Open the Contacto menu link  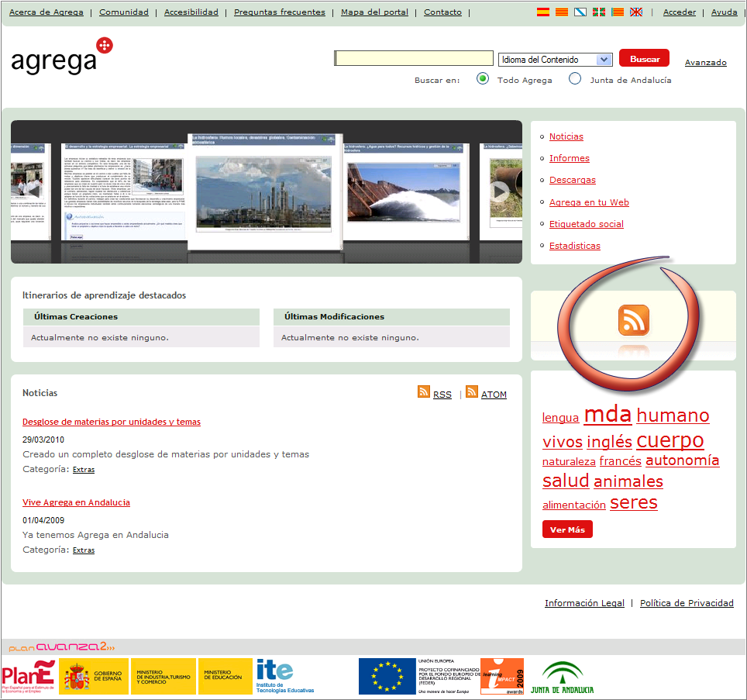[442, 12]
